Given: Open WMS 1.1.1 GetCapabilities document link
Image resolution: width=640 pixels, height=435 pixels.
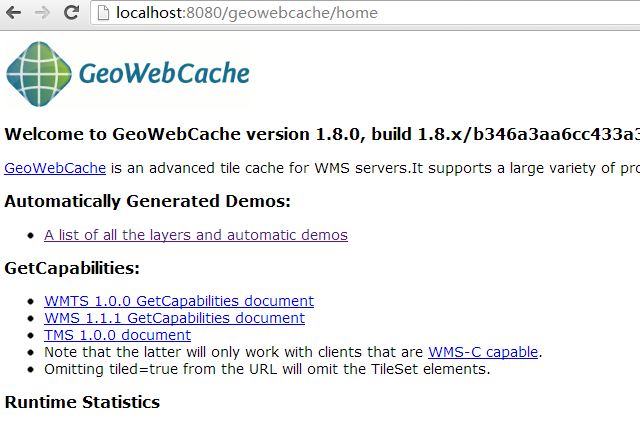Looking at the screenshot, I should [175, 318].
